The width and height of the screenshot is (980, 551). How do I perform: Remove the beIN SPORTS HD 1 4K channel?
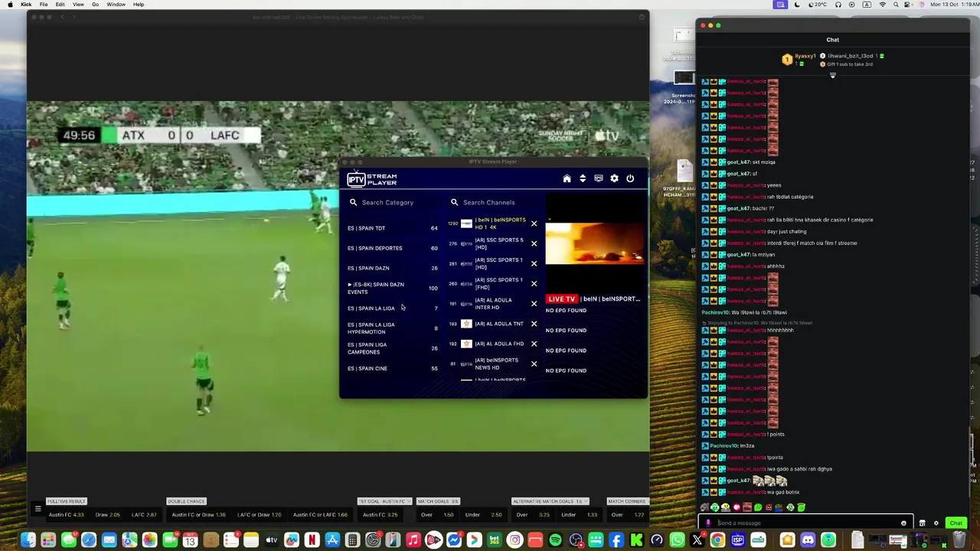(x=534, y=223)
